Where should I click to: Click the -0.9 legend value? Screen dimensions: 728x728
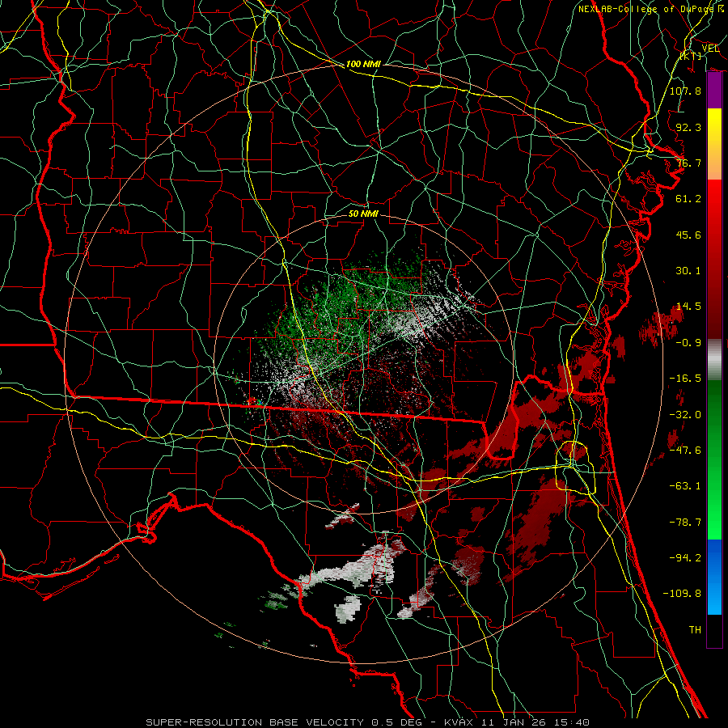[688, 343]
